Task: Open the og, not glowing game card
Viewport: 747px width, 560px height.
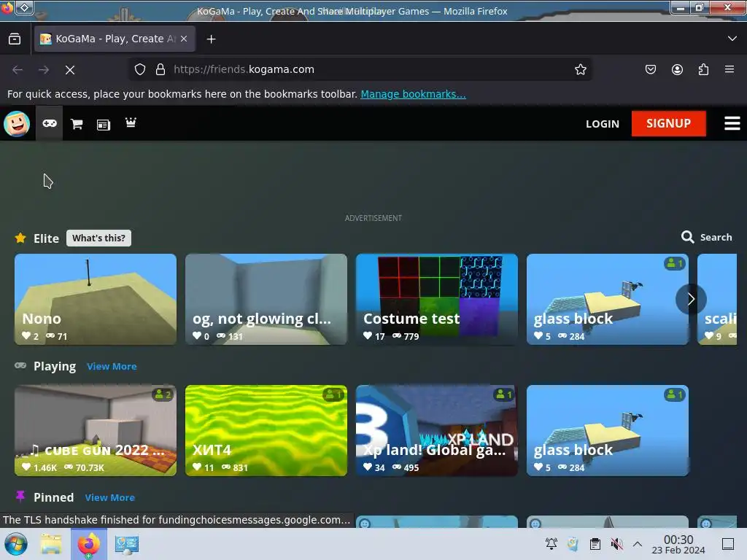Action: pos(266,299)
